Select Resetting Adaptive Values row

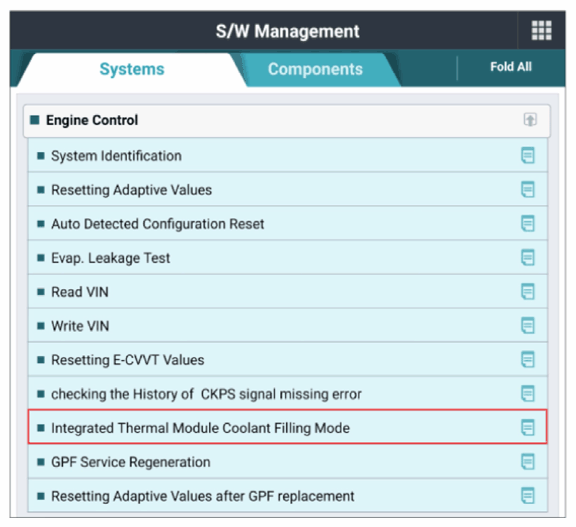[288, 189]
